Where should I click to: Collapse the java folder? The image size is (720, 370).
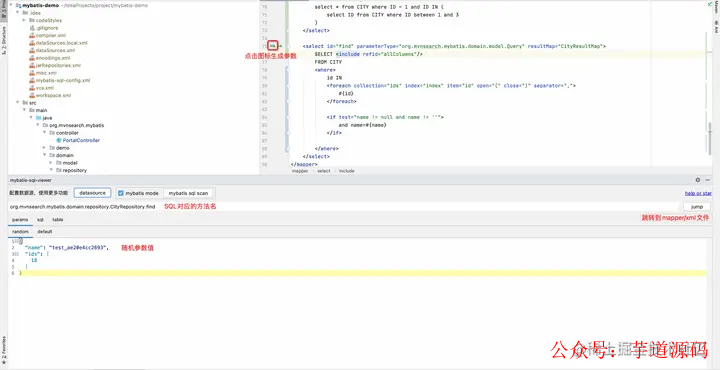pyautogui.click(x=31, y=118)
